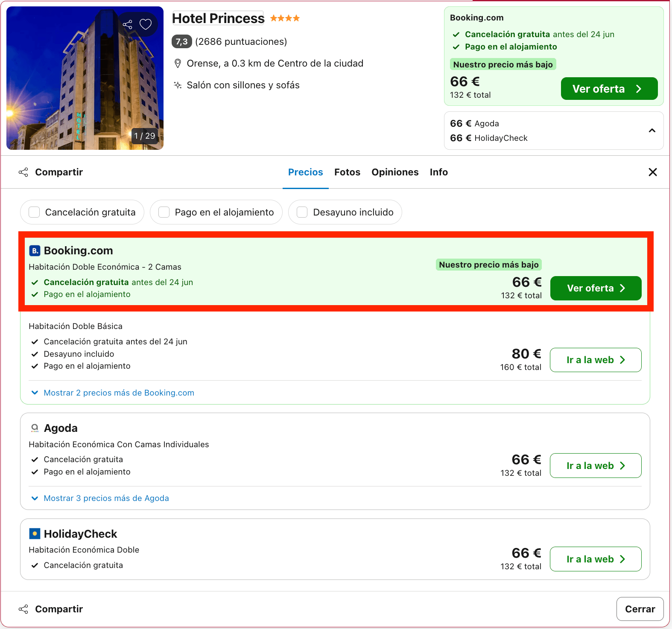Open the hotel photo gallery thumbnail
672x629 pixels.
pos(85,78)
